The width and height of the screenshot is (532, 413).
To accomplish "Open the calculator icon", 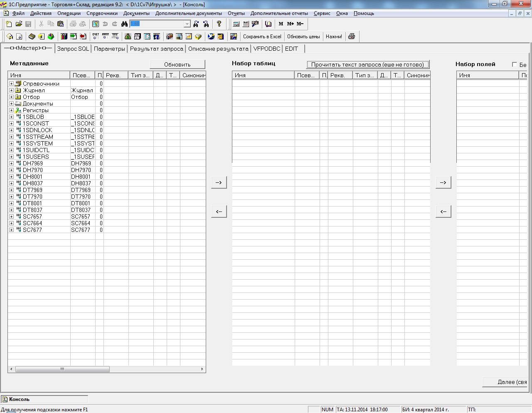I will coord(236,24).
